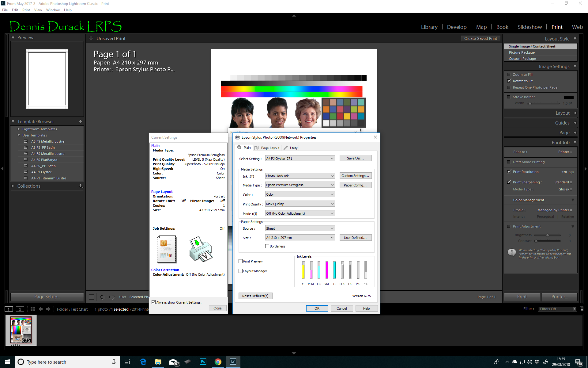Click Custom Settings button
Screen dimensions: 588x368
pyautogui.click(x=355, y=176)
